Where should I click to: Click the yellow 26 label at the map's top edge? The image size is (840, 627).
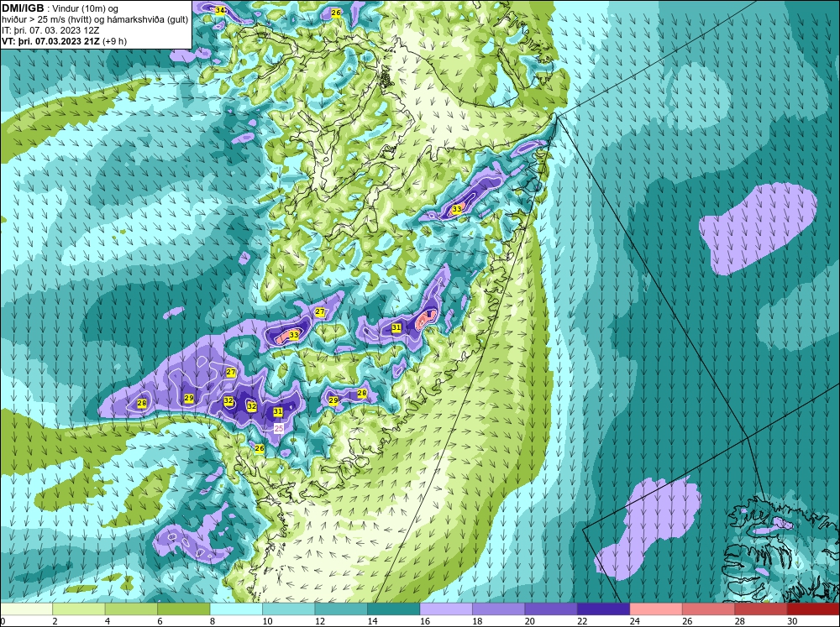click(x=335, y=13)
